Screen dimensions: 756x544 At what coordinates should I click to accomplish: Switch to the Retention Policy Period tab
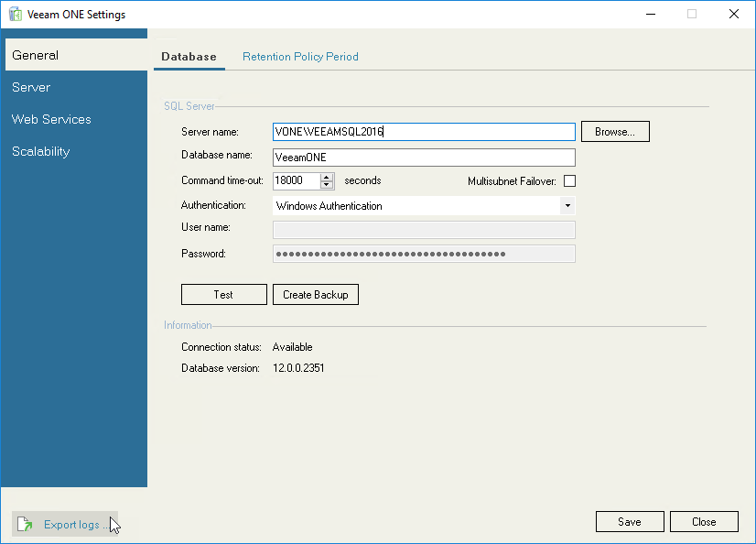300,57
